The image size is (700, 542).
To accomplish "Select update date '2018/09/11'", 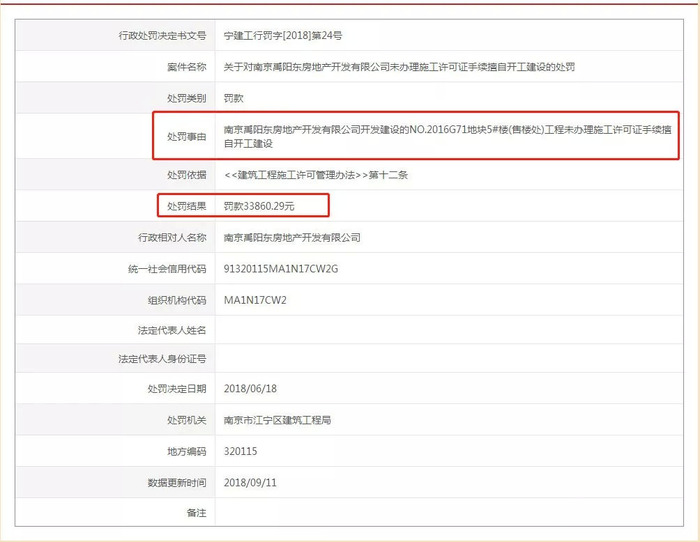I will [x=250, y=483].
